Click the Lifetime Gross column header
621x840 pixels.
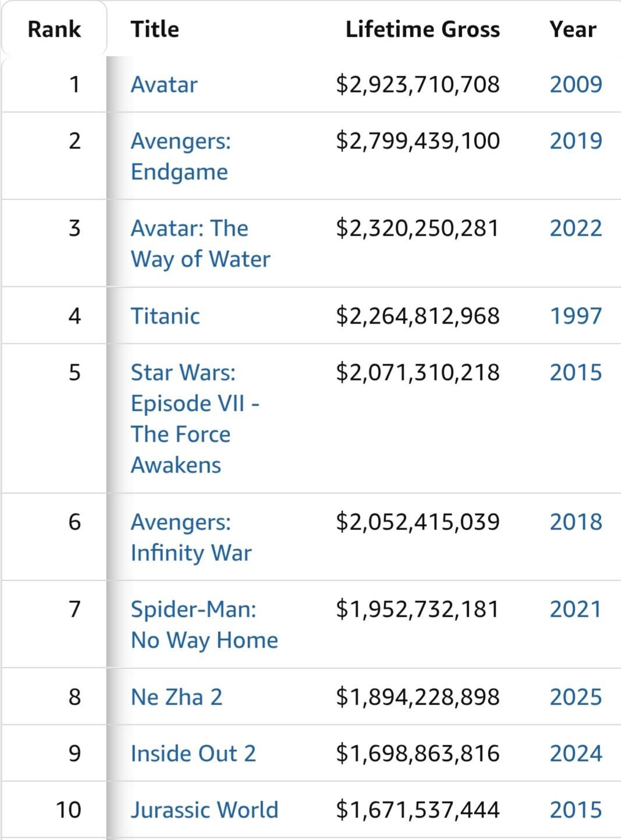[422, 29]
